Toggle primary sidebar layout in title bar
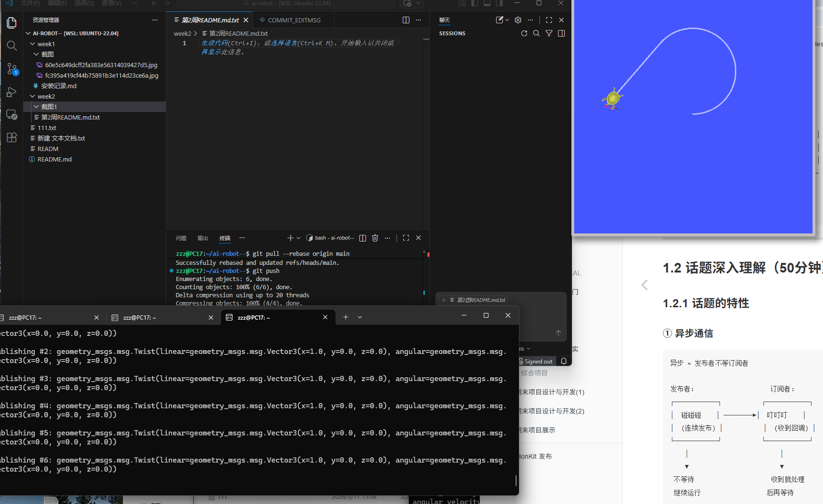The height and width of the screenshot is (504, 823). click(x=475, y=3)
